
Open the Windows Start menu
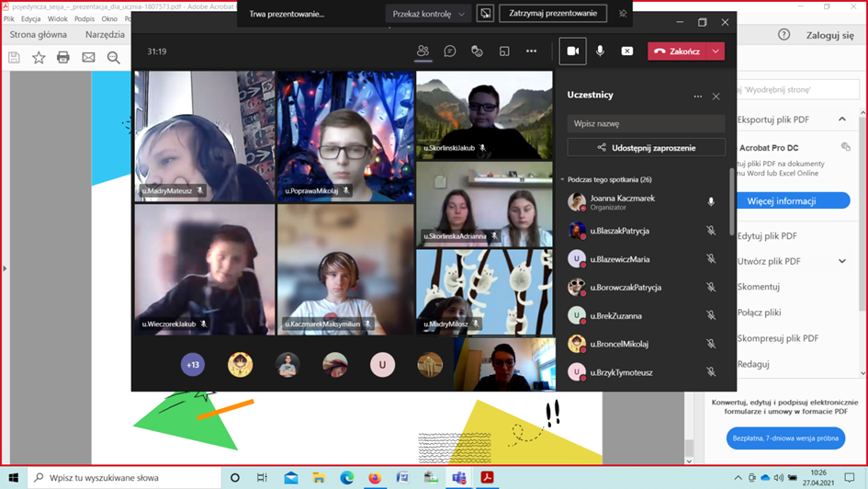click(x=13, y=477)
